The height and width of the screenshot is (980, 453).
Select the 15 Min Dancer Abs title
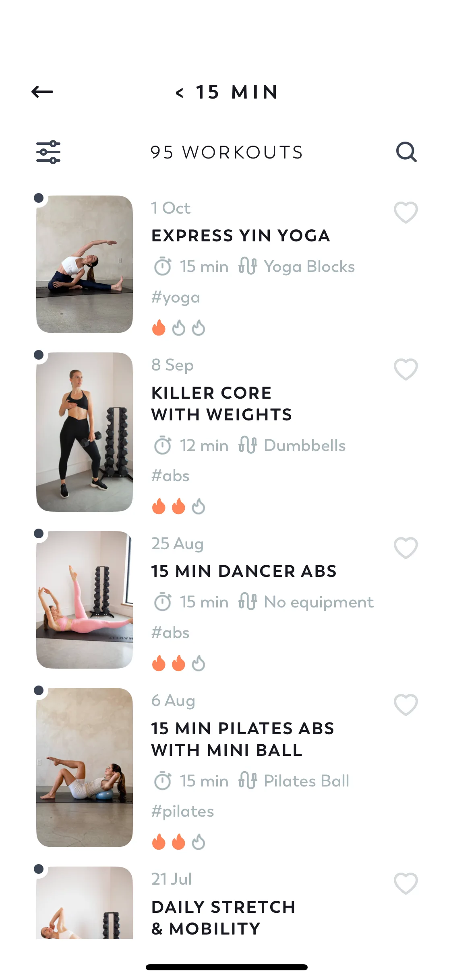click(x=244, y=571)
